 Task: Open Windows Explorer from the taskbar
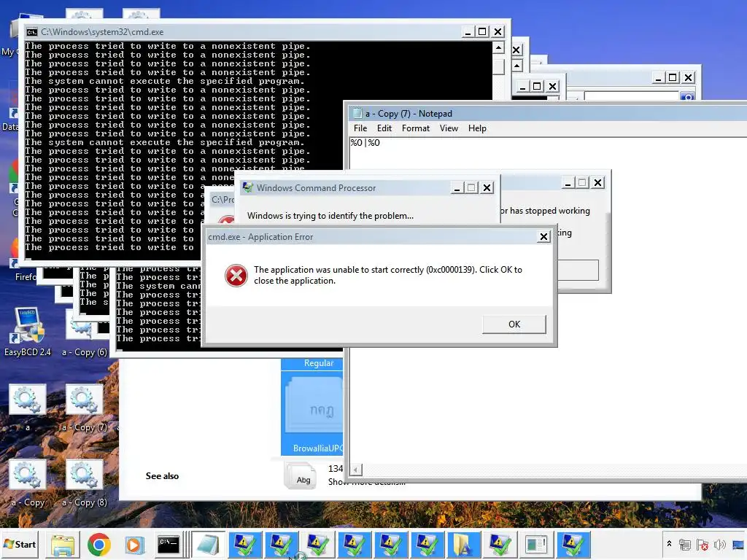63,545
